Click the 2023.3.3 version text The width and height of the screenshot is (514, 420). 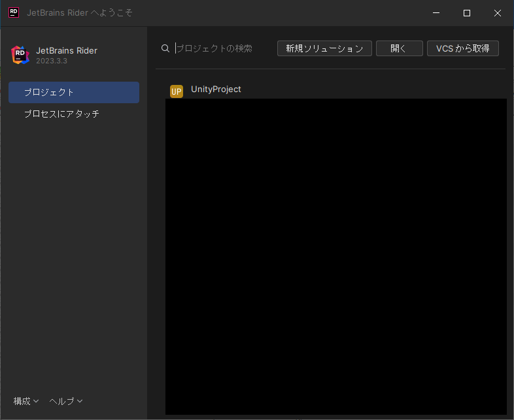[x=52, y=61]
